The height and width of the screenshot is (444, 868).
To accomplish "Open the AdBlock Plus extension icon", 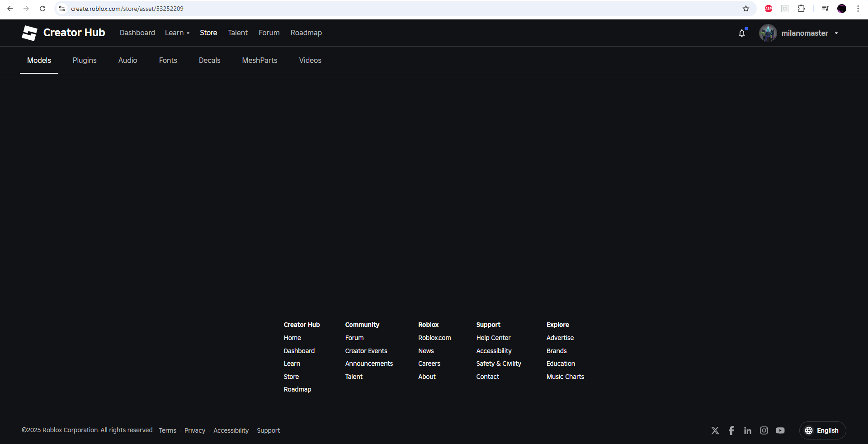I will 769,9.
